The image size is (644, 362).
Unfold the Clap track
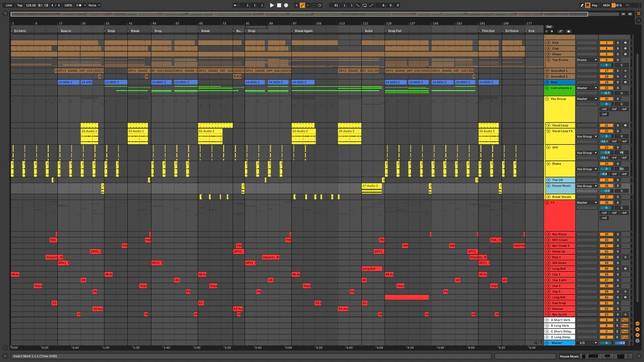[x=548, y=48]
